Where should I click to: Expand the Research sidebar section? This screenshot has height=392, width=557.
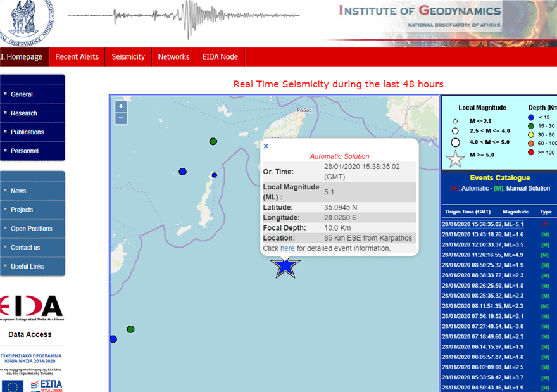[32, 113]
